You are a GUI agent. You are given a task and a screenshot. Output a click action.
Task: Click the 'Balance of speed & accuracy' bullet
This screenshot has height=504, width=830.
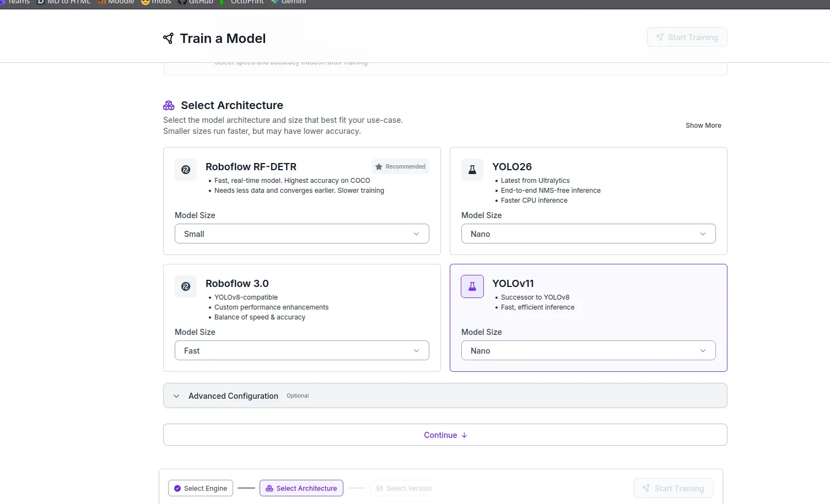tap(260, 317)
